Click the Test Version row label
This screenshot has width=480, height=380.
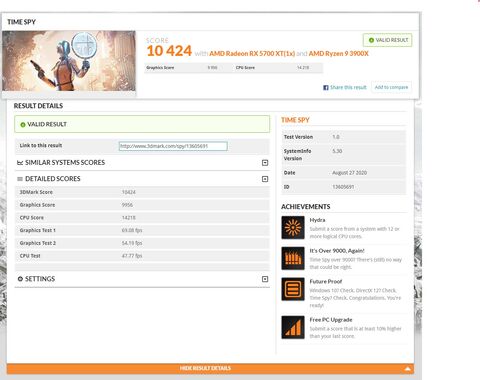(298, 137)
